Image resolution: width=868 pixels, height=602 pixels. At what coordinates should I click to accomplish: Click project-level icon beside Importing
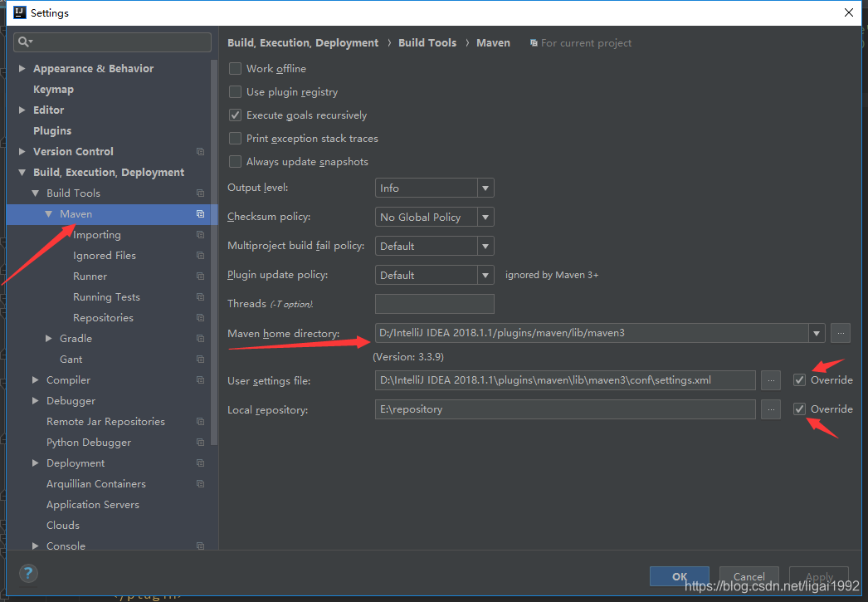(200, 235)
